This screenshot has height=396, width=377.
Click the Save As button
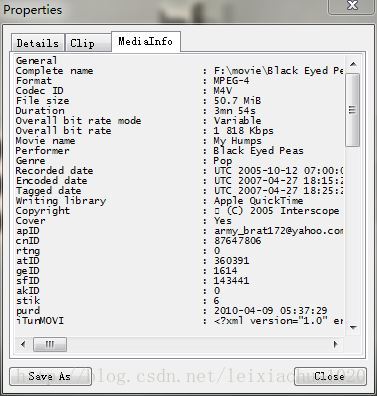pos(50,376)
